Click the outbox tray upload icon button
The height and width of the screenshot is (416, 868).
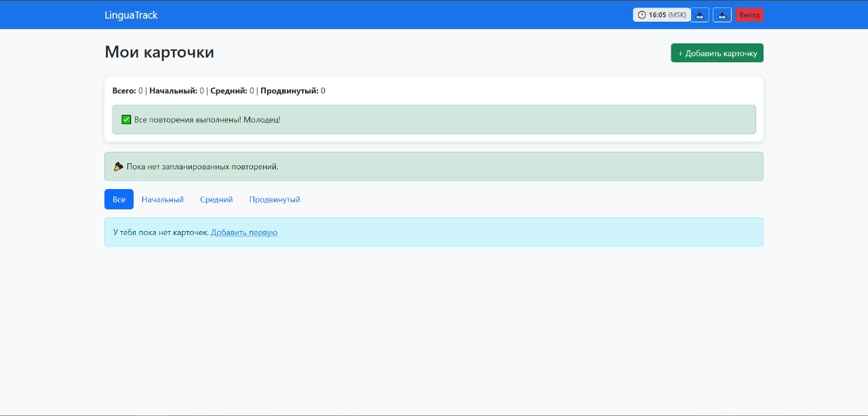point(700,15)
